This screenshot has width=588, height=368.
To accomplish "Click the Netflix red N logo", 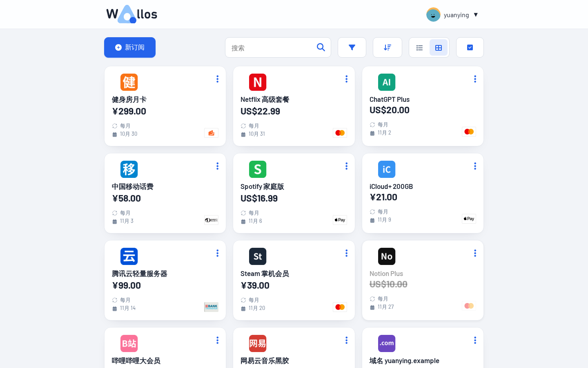I will click(x=258, y=82).
